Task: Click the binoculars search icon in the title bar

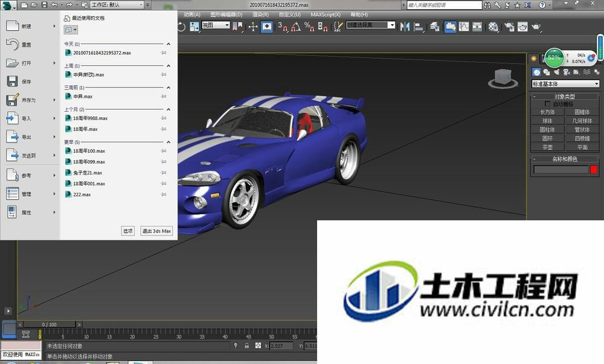Action: [487, 5]
